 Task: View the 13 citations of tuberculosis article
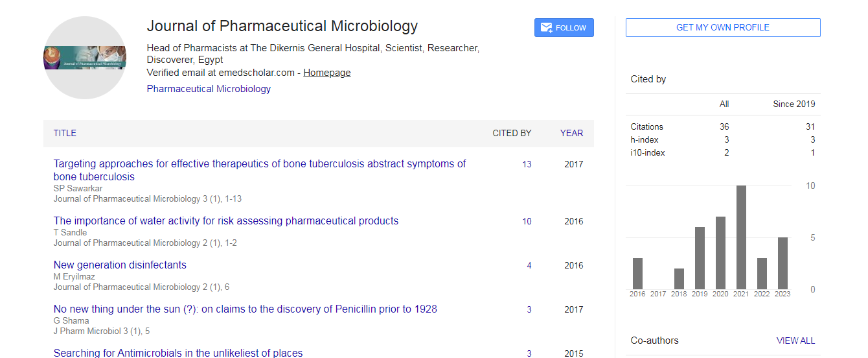527,165
